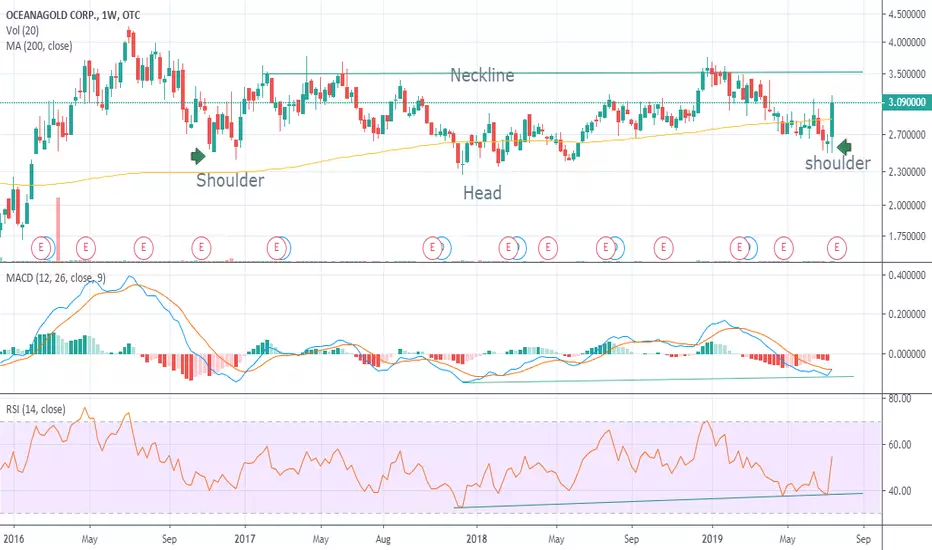Image resolution: width=932 pixels, height=550 pixels.
Task: Click the 2.700000 price axis label
Action: (x=907, y=135)
